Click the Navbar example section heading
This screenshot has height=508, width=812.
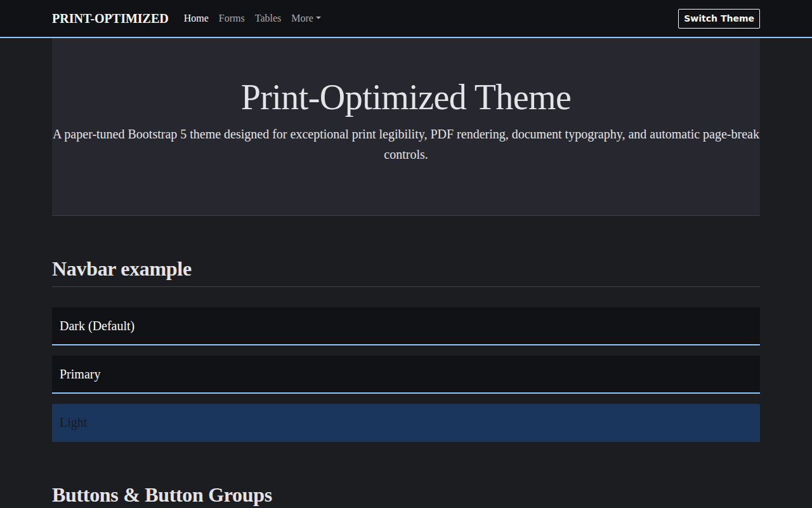[122, 269]
